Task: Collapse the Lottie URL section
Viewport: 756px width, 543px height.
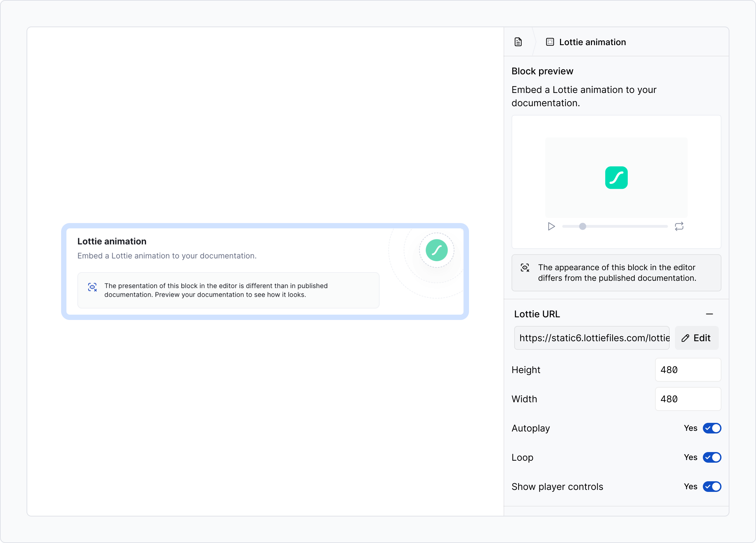Action: click(x=709, y=314)
